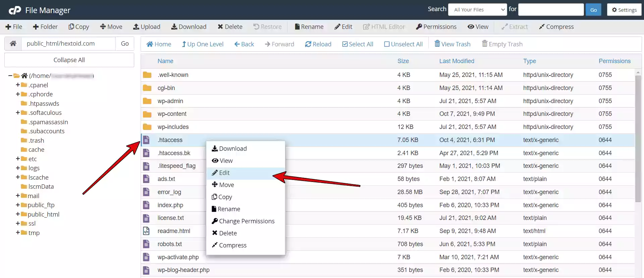Click the wp-admin folder icon
The image size is (644, 278).
click(147, 101)
